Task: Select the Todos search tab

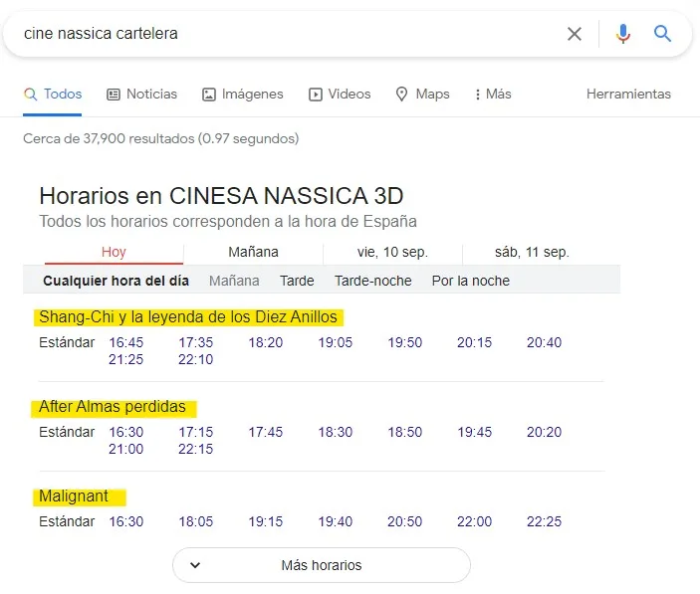Action: pyautogui.click(x=53, y=95)
